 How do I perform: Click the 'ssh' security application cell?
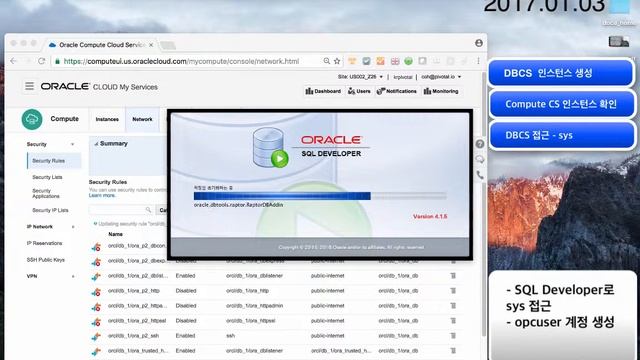coord(231,336)
